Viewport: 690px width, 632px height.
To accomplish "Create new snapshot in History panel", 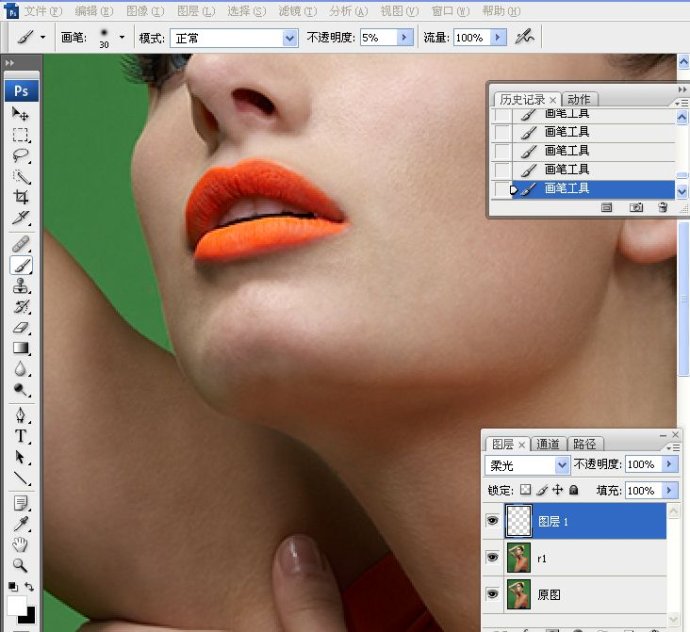I will point(636,207).
